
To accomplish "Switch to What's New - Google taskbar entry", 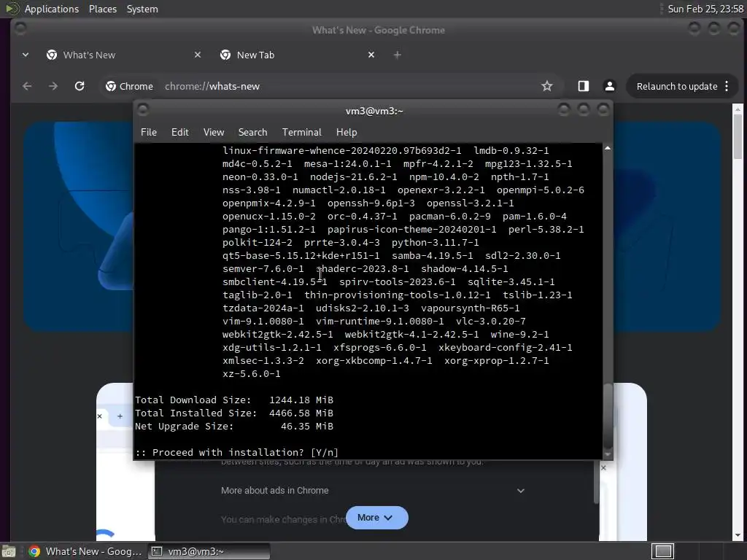I will [85, 551].
